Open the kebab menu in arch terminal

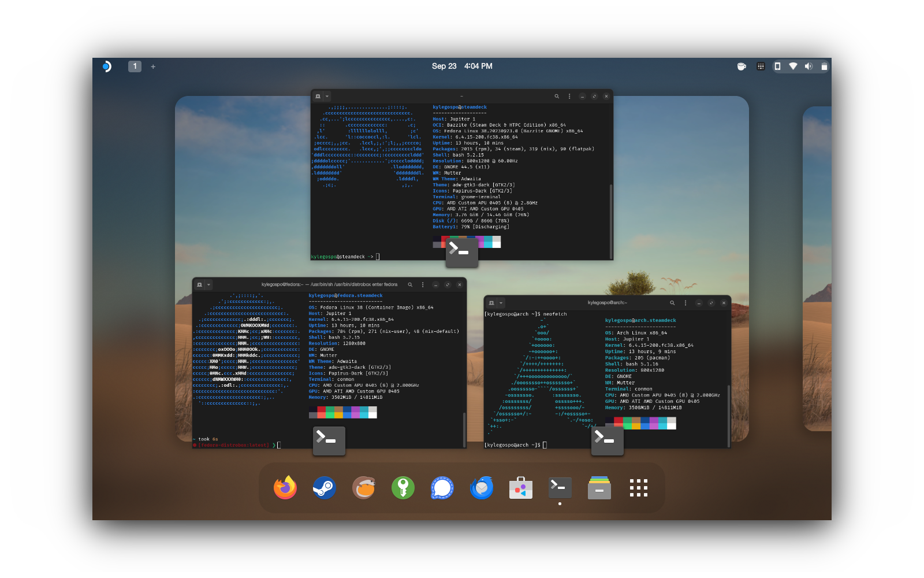pyautogui.click(x=685, y=302)
